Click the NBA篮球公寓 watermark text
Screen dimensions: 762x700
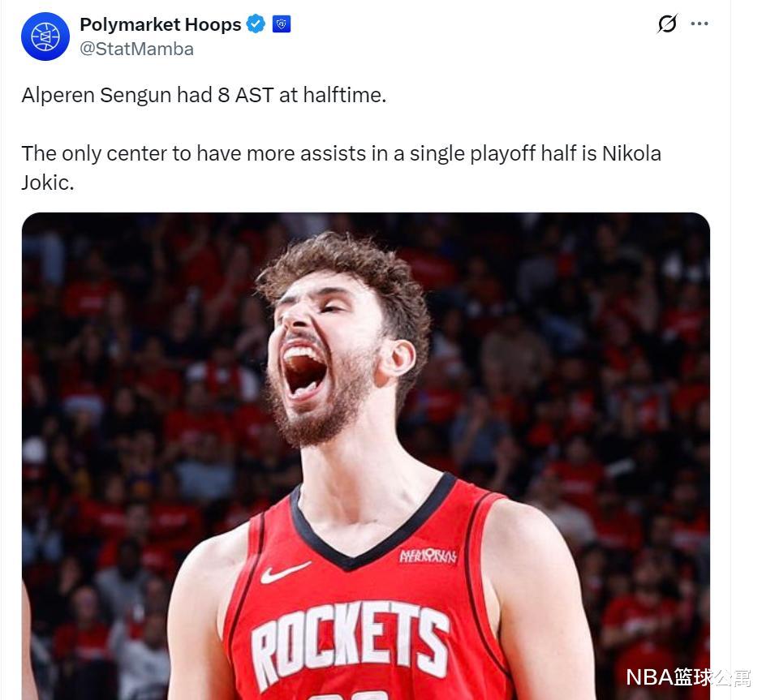pos(687,676)
